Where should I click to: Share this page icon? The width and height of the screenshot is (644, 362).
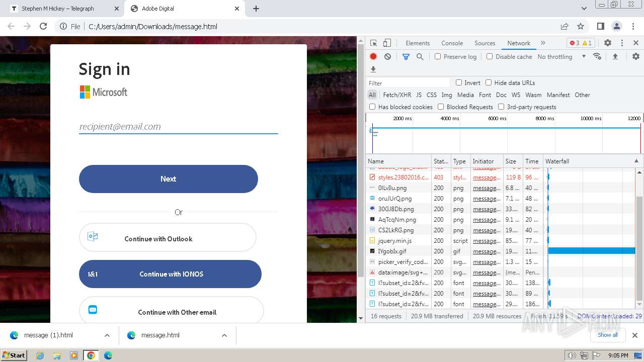point(565,26)
